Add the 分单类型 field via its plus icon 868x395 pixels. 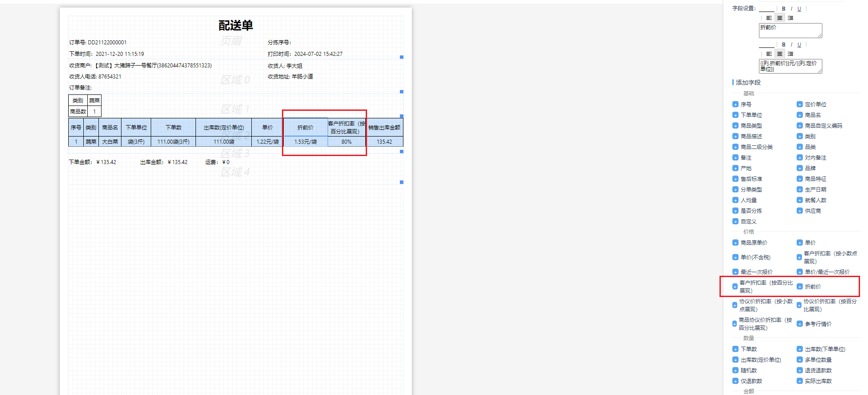[x=735, y=190]
